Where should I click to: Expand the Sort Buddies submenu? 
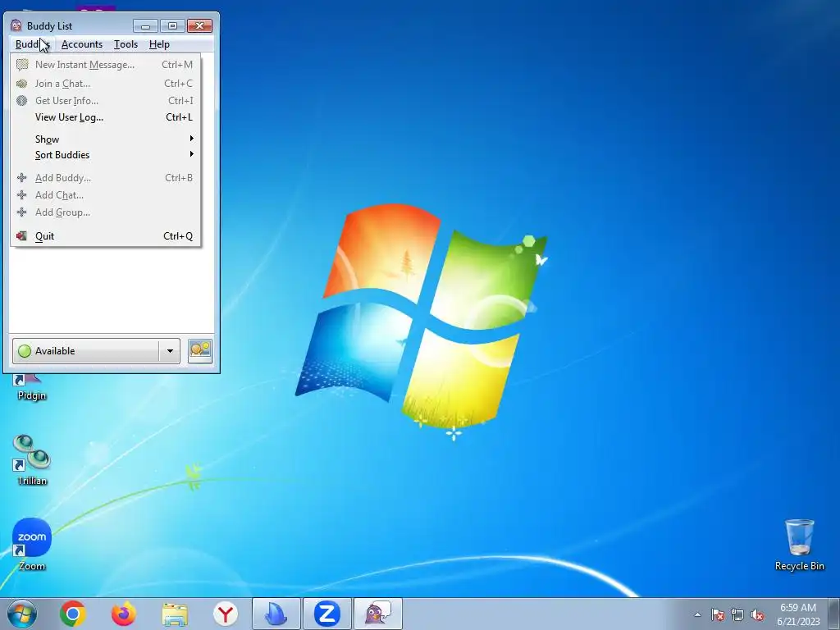106,155
